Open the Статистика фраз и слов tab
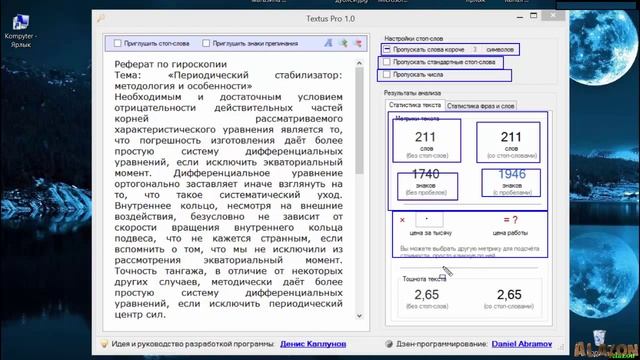 (480, 106)
